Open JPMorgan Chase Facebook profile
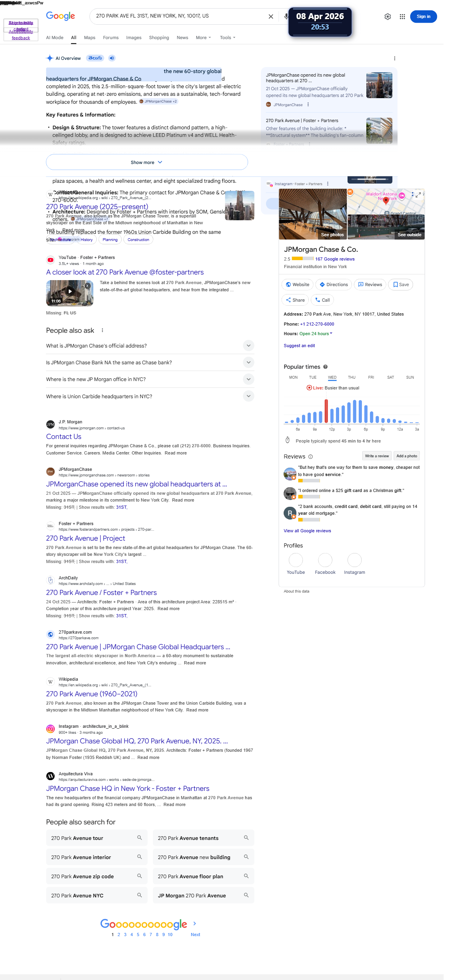 tap(325, 564)
